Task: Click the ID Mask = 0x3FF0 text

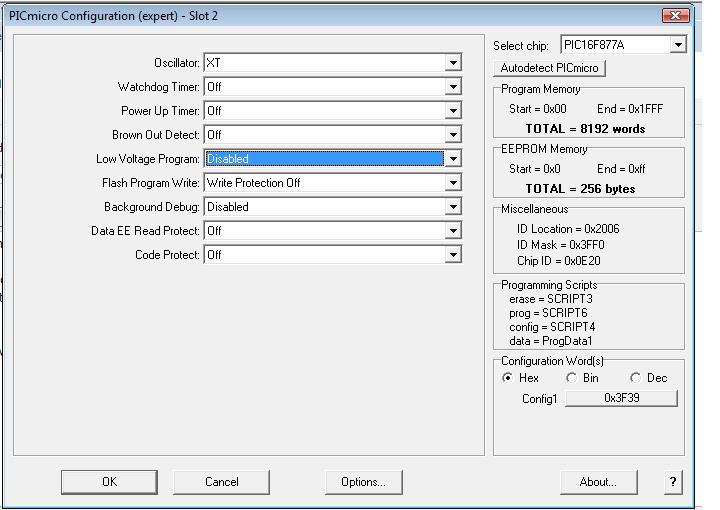Action: [x=561, y=245]
